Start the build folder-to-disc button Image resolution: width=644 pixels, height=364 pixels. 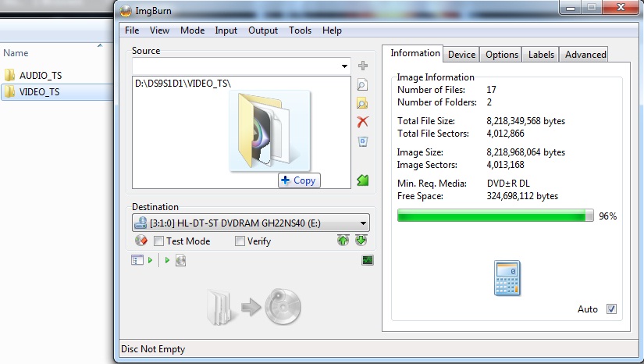tap(254, 307)
